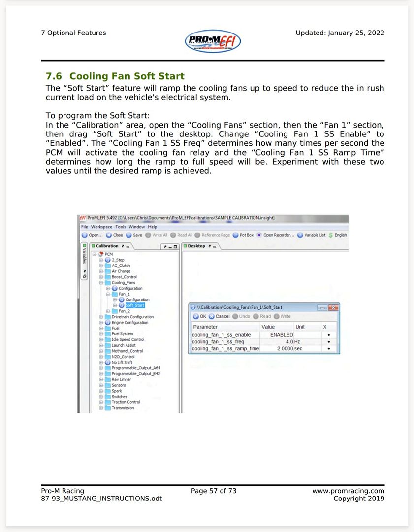
Task: Open the Reference Page toolbar icon
Action: (197, 235)
